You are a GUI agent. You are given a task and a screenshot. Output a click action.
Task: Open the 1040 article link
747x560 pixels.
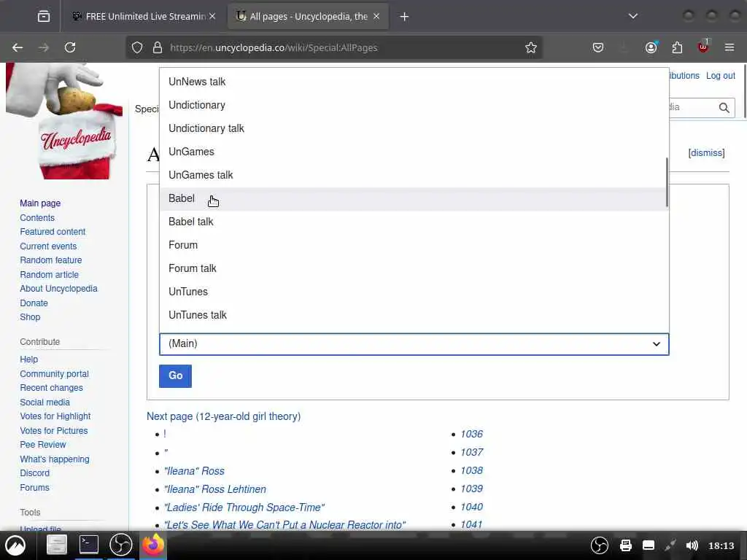[x=472, y=507]
